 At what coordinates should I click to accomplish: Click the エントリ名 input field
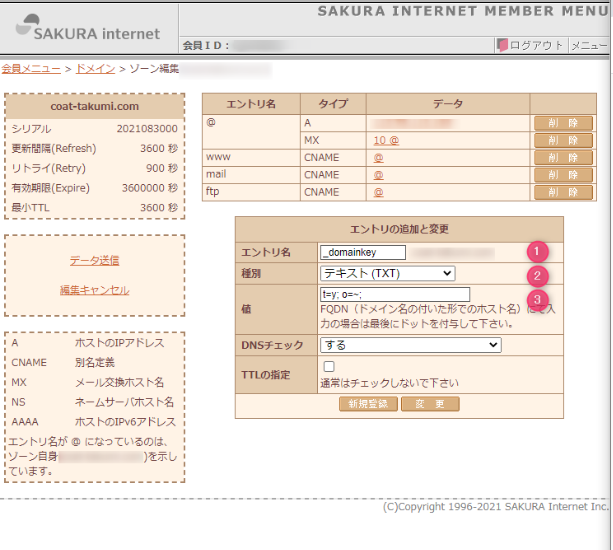tap(362, 253)
